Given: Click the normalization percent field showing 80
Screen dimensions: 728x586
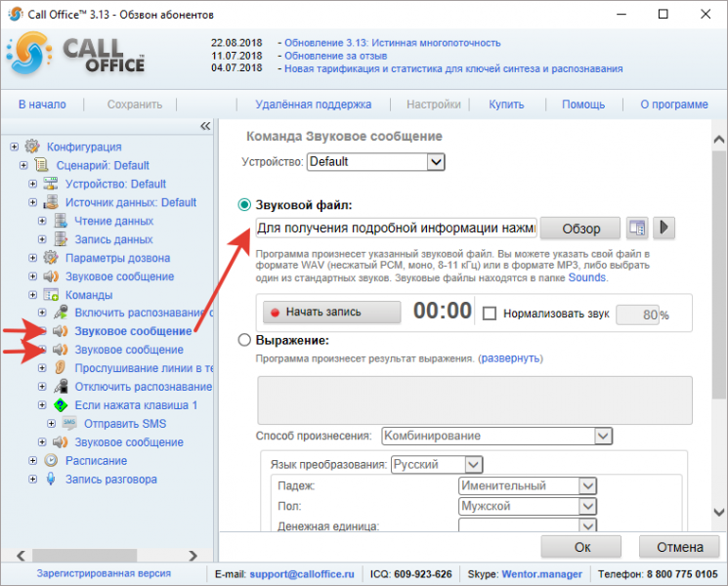Looking at the screenshot, I should click(x=637, y=314).
